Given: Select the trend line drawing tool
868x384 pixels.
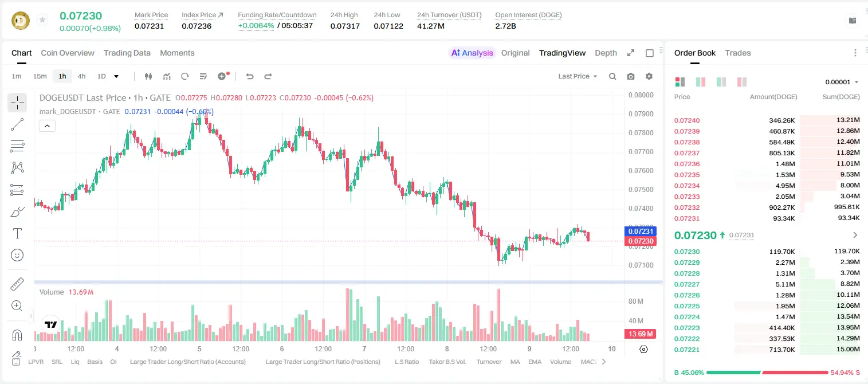Looking at the screenshot, I should tap(17, 124).
